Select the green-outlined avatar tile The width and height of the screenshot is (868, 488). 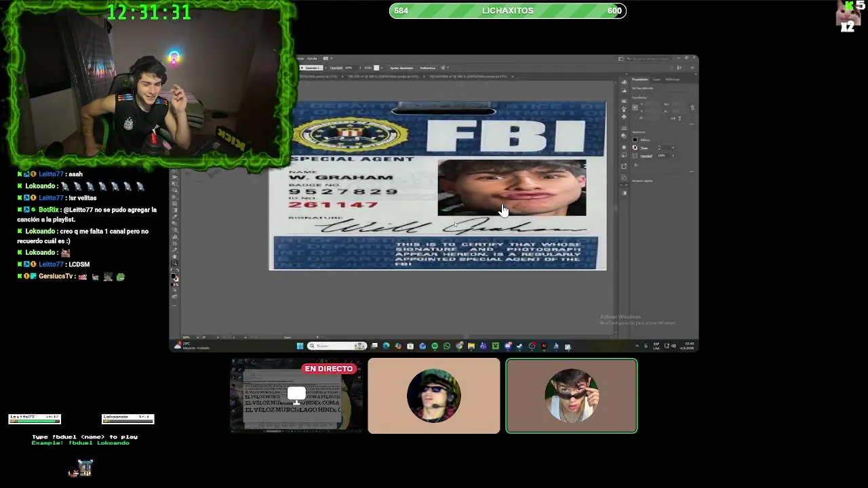pos(572,396)
